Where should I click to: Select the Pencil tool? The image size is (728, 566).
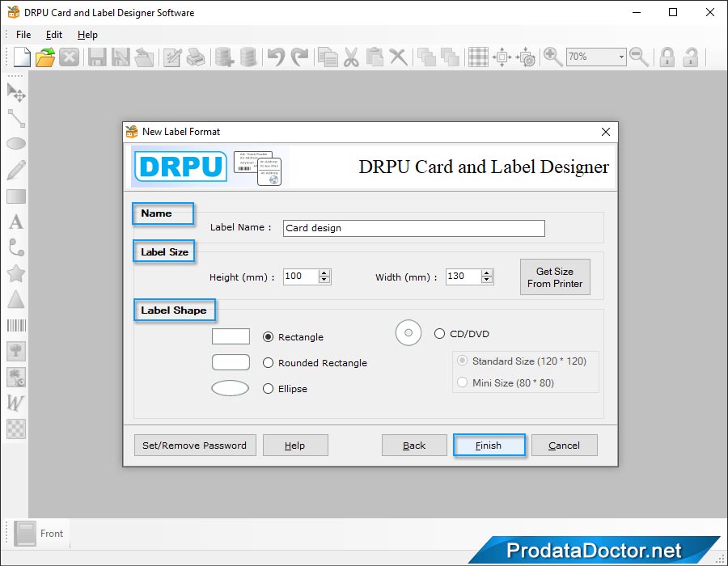pyautogui.click(x=16, y=170)
